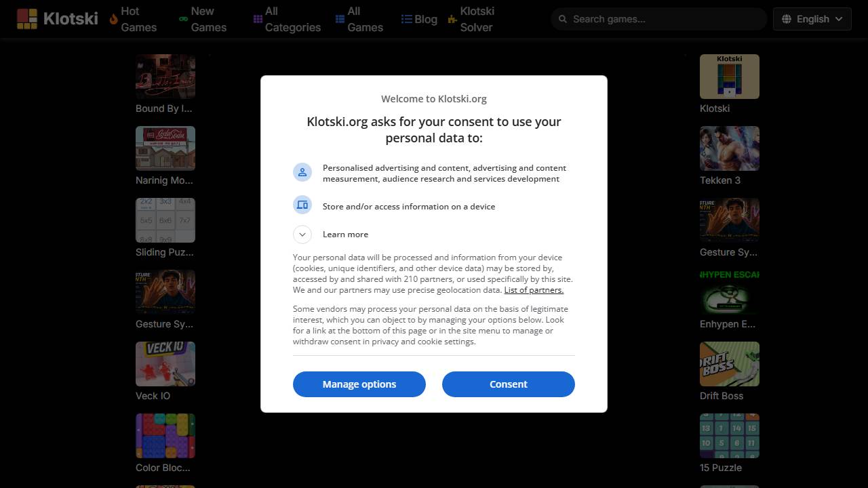
Task: Click the Klotski site name link
Action: [71, 19]
